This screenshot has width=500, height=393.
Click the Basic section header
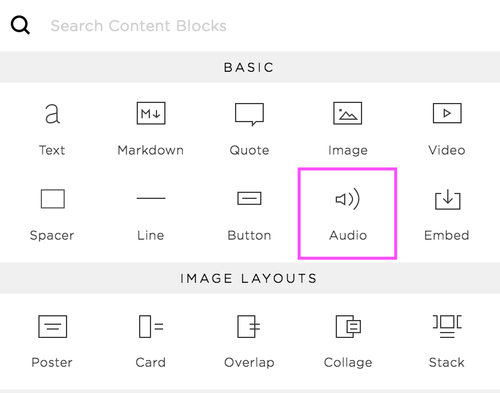coord(250,67)
